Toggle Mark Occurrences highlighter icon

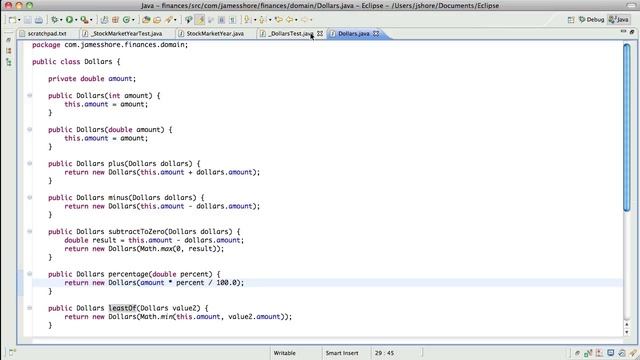point(200,20)
